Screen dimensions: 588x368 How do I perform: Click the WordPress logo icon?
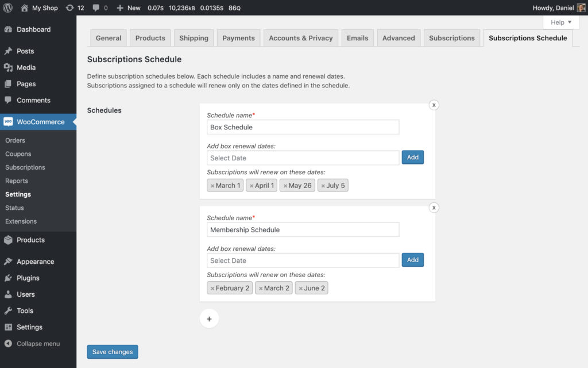[x=8, y=7]
